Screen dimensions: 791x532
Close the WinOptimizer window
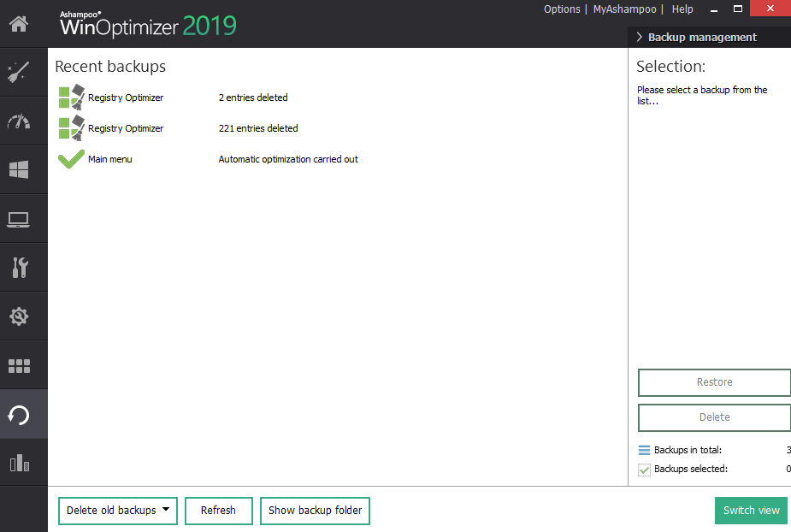(x=770, y=8)
